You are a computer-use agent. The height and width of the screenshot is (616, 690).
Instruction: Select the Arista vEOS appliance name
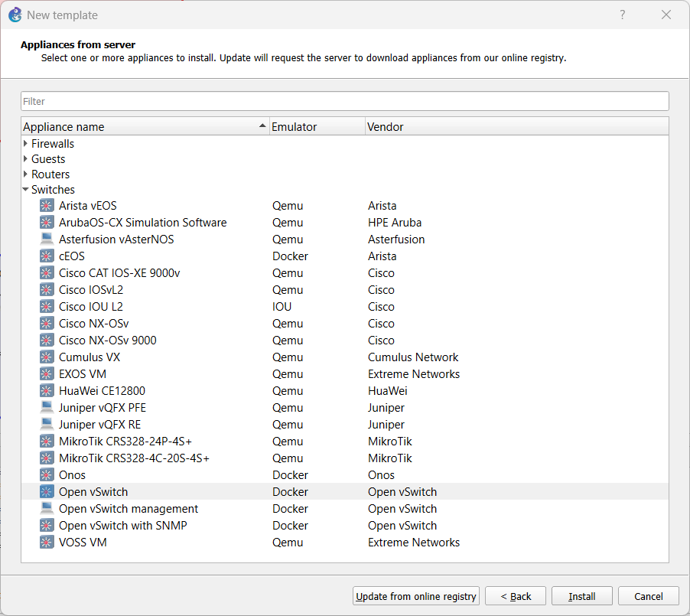coord(88,206)
